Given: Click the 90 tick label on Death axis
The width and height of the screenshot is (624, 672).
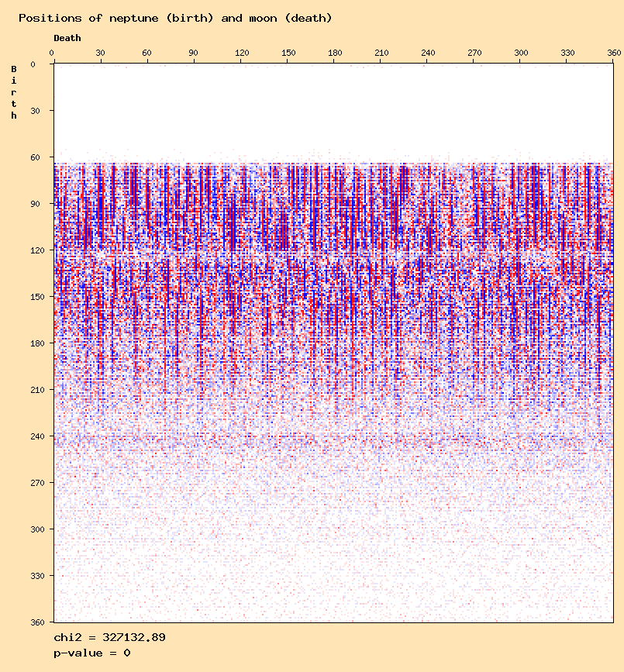Looking at the screenshot, I should [x=193, y=53].
